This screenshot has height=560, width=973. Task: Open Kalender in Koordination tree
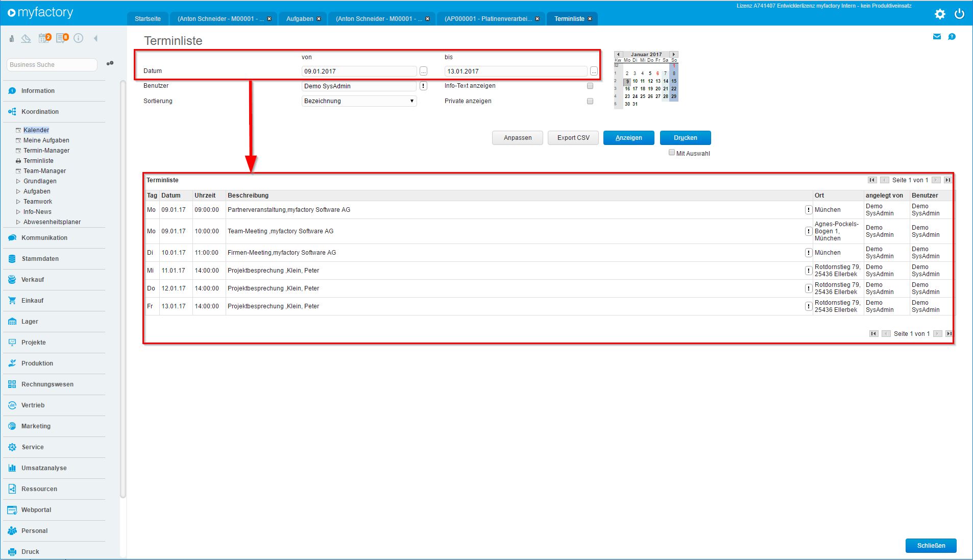pyautogui.click(x=36, y=130)
